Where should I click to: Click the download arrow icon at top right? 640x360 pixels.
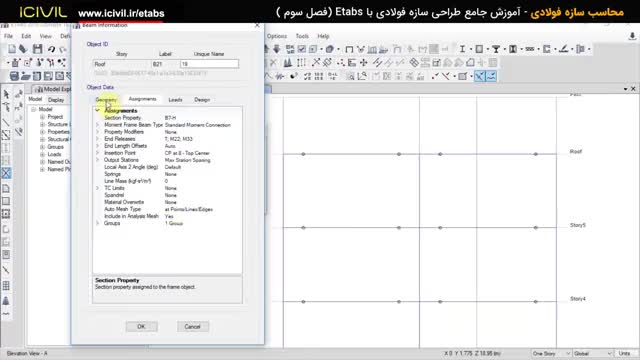point(632,36)
